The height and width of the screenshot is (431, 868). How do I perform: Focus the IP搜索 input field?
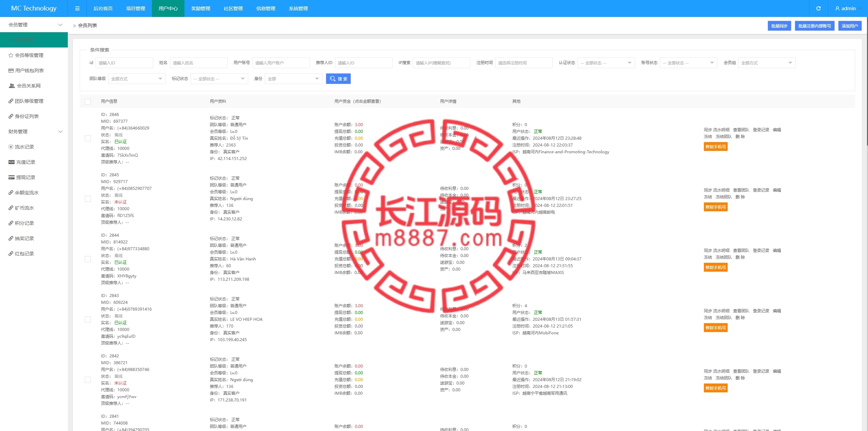coord(441,63)
